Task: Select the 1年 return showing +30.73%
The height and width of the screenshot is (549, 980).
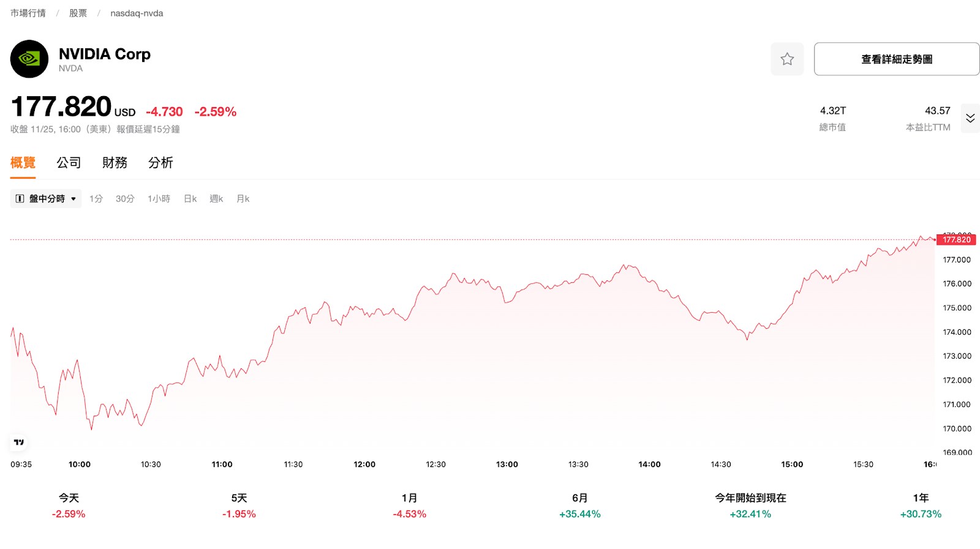Action: (x=921, y=506)
